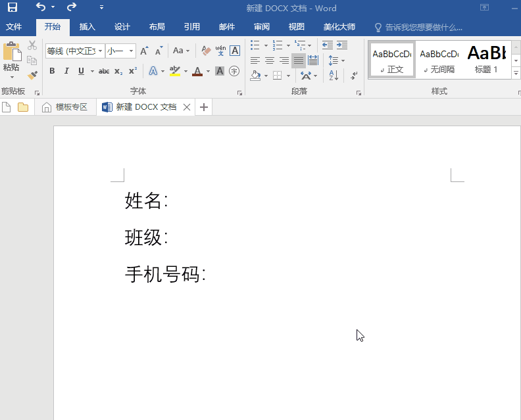Viewport: 521px width, 420px height.
Task: Open the font name dropdown
Action: click(101, 51)
